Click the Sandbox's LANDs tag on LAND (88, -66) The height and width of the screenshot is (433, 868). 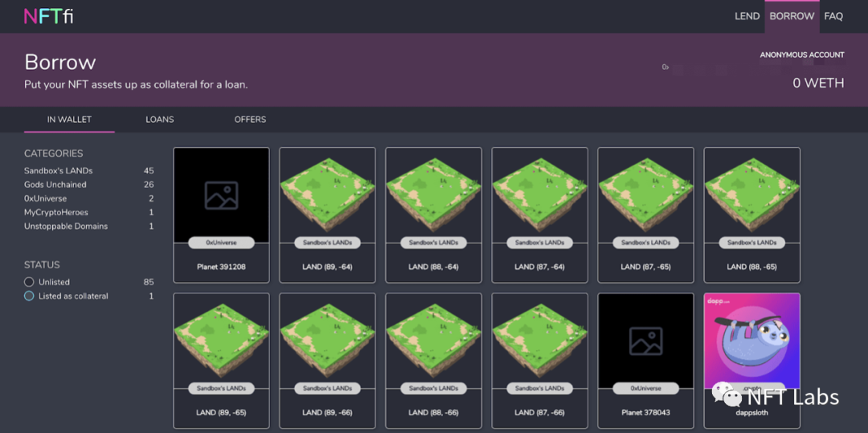[x=433, y=388]
